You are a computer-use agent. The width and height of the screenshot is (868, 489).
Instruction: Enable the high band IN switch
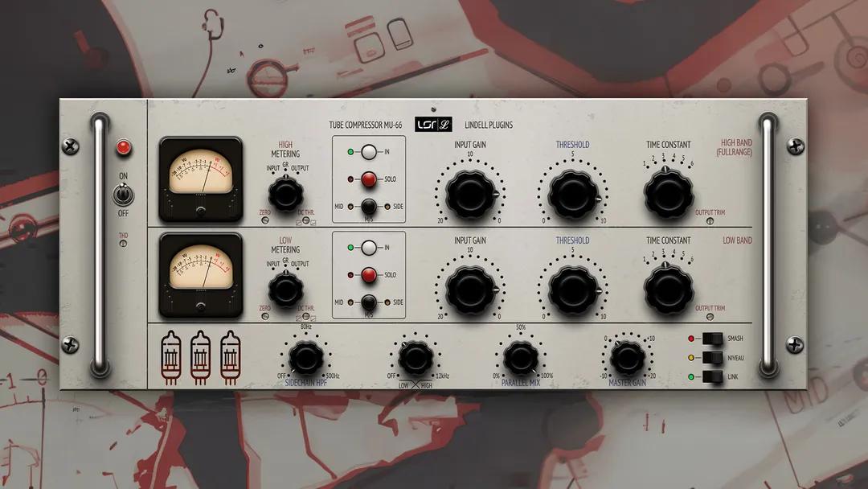(369, 153)
